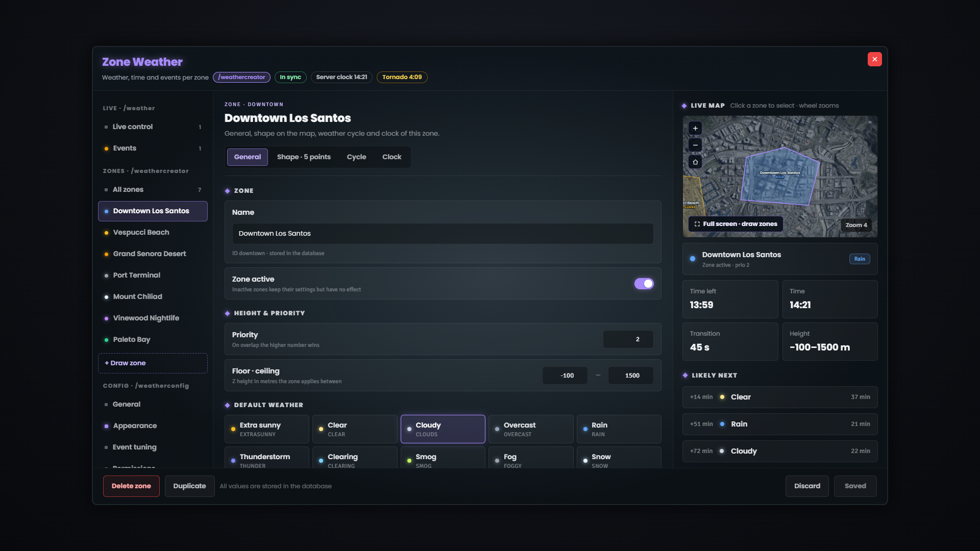Add a new zone with Draw zone

click(153, 363)
